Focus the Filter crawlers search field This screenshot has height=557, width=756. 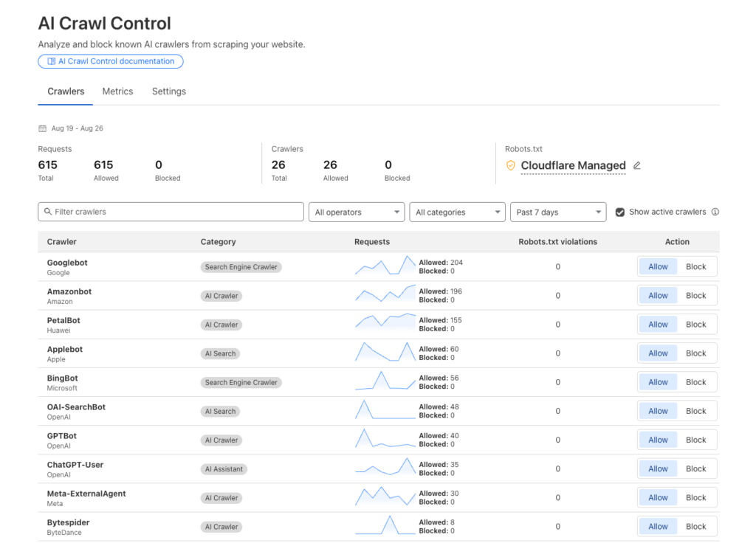(x=171, y=212)
